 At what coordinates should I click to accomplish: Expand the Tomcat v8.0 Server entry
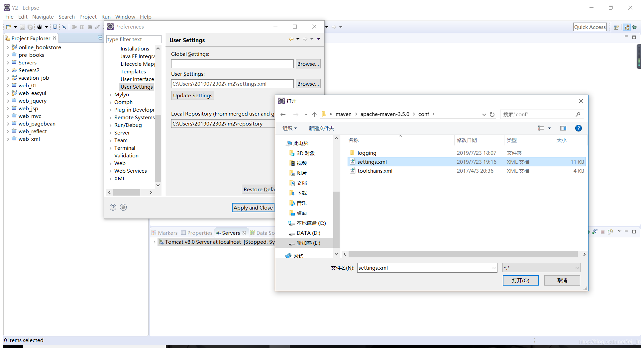(155, 242)
